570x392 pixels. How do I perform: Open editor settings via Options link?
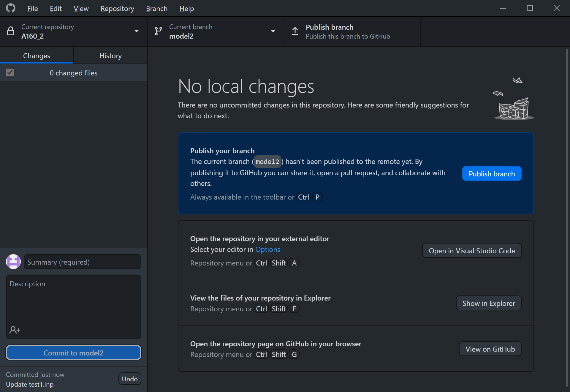[267, 249]
